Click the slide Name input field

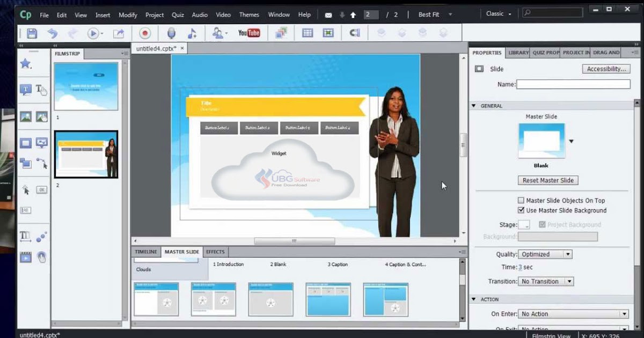coord(573,84)
